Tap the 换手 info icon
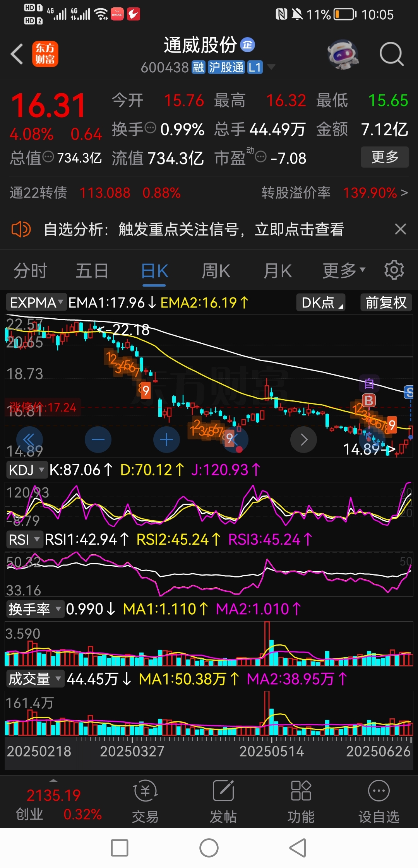 click(x=150, y=127)
